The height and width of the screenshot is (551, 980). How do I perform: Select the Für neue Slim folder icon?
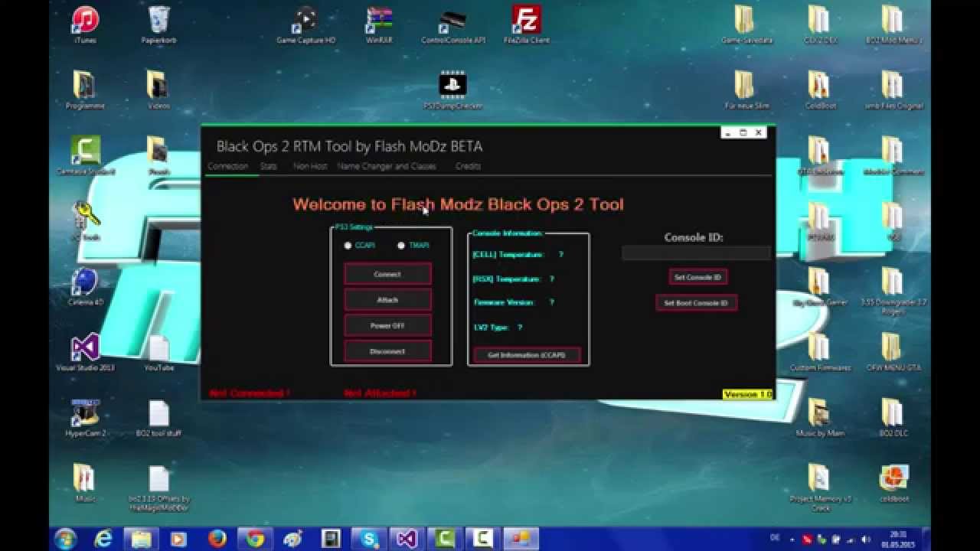tap(745, 91)
